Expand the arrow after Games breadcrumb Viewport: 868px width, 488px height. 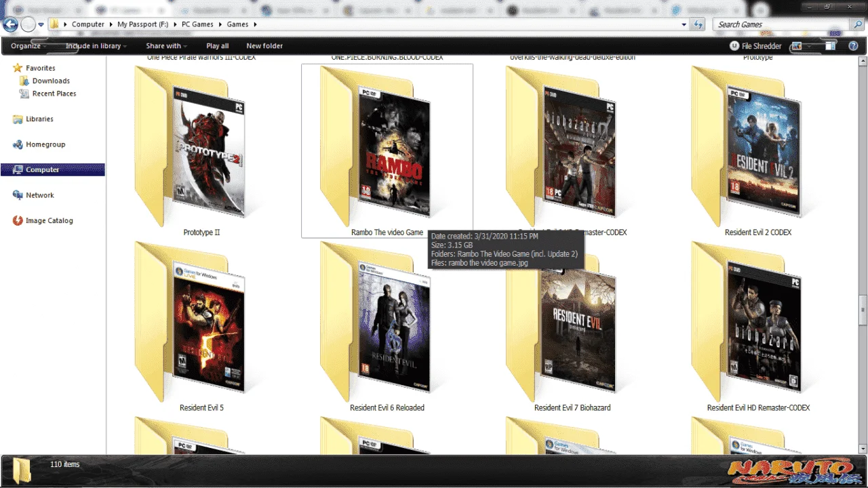coord(255,24)
